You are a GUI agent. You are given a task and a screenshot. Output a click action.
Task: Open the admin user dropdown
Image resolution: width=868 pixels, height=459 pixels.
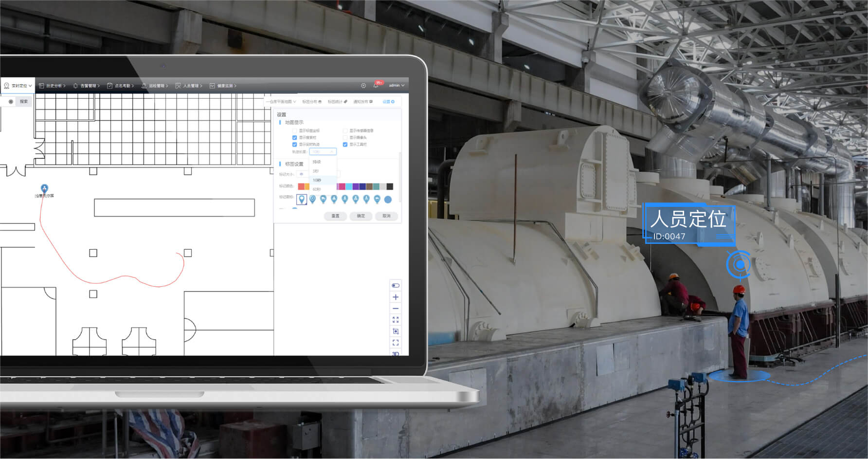(397, 86)
